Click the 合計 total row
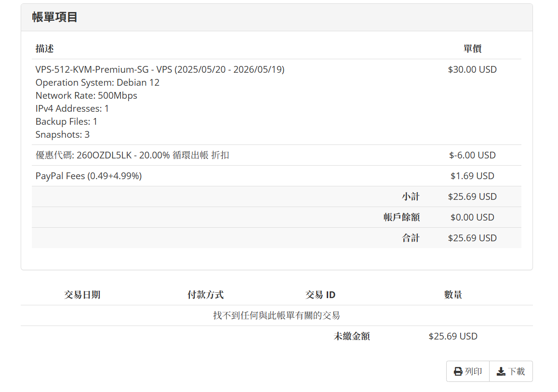The image size is (558, 392). [x=411, y=238]
